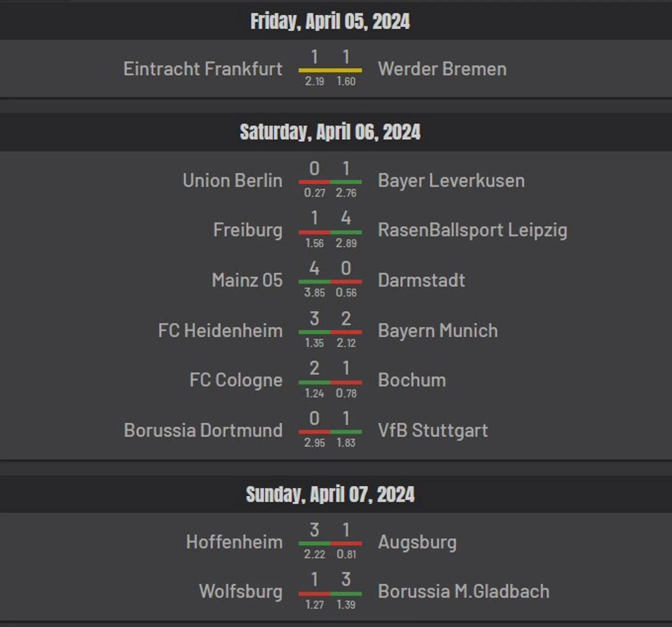Select the FC Heidenheim team link
The height and width of the screenshot is (627, 672).
point(220,331)
